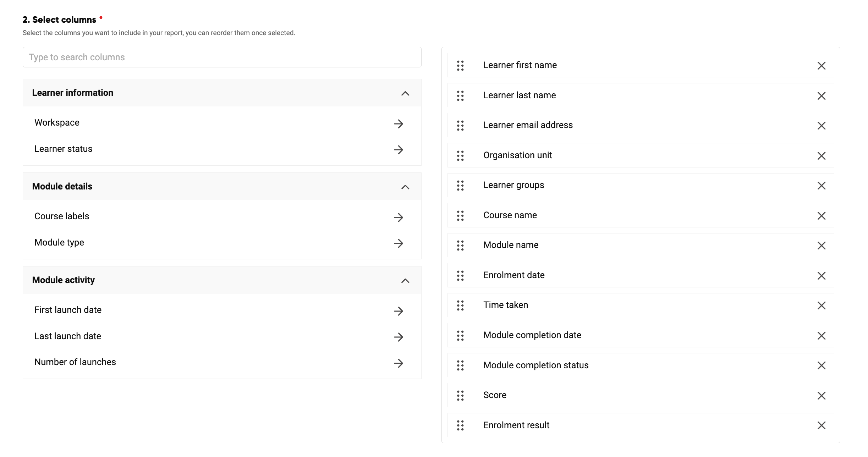Add Learner status column via arrow icon

click(x=399, y=150)
